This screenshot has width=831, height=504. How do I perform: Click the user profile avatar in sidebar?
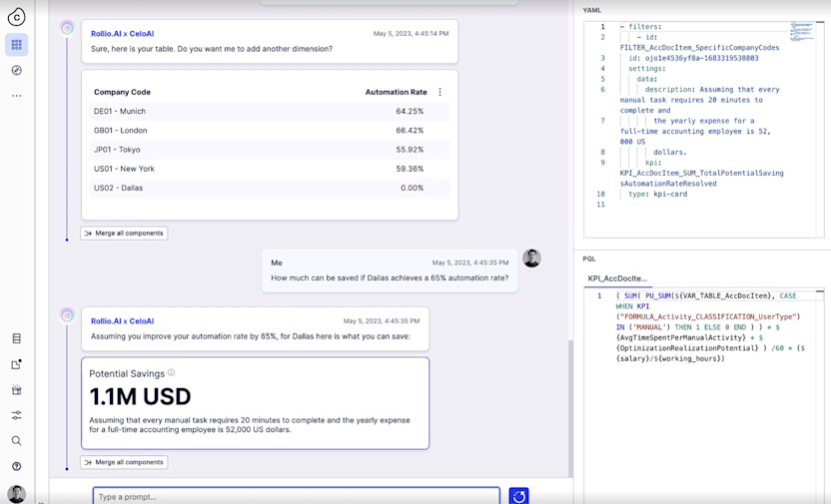(x=16, y=494)
